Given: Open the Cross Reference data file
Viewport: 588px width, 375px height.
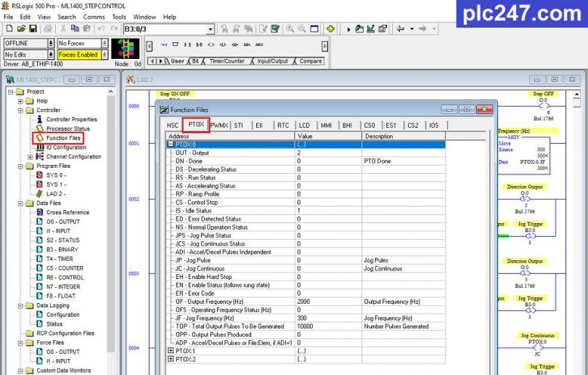Looking at the screenshot, I should [x=68, y=212].
